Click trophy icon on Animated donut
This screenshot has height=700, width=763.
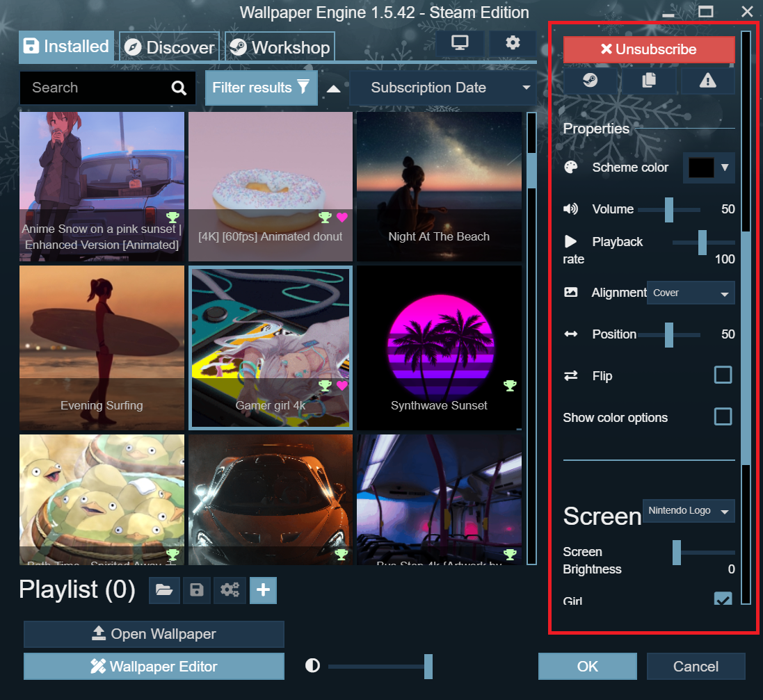click(325, 218)
